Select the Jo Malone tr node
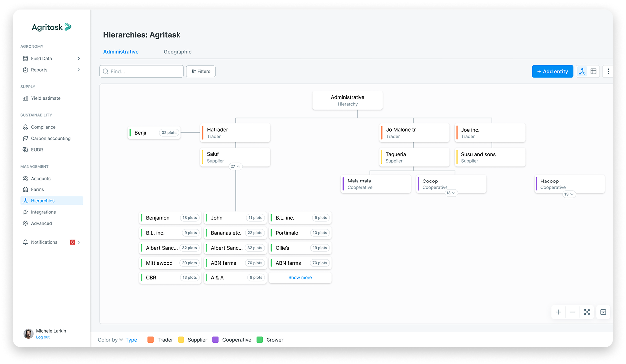Image resolution: width=626 pixels, height=364 pixels. point(415,133)
